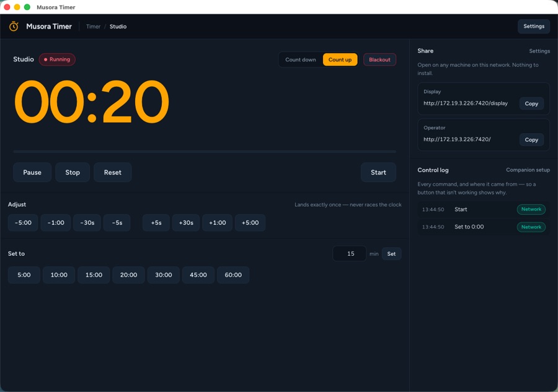Click the timer progress bar

[205, 152]
